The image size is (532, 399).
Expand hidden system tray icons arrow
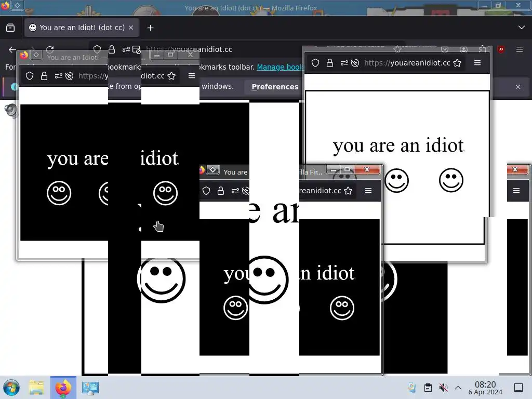click(458, 388)
